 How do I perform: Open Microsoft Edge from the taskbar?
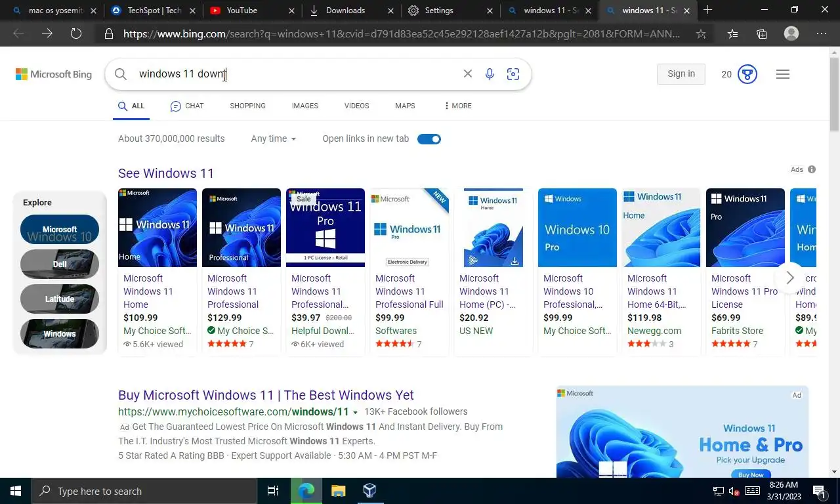coord(306,491)
